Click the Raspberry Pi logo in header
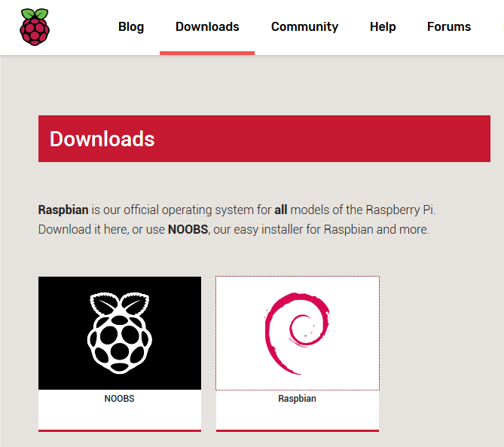This screenshot has height=447, width=504. [35, 27]
